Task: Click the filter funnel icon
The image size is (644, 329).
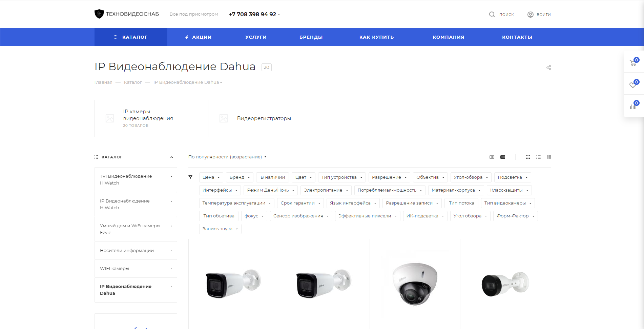Action: [x=190, y=177]
